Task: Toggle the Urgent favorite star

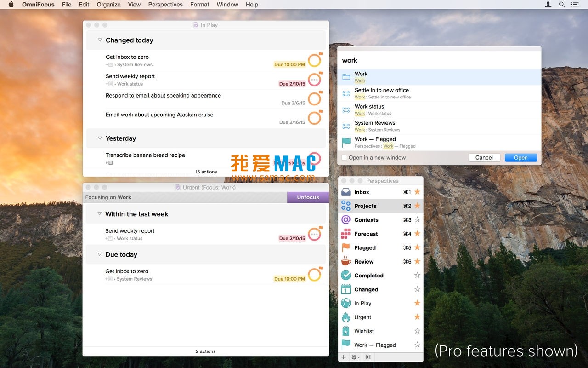Action: point(417,317)
